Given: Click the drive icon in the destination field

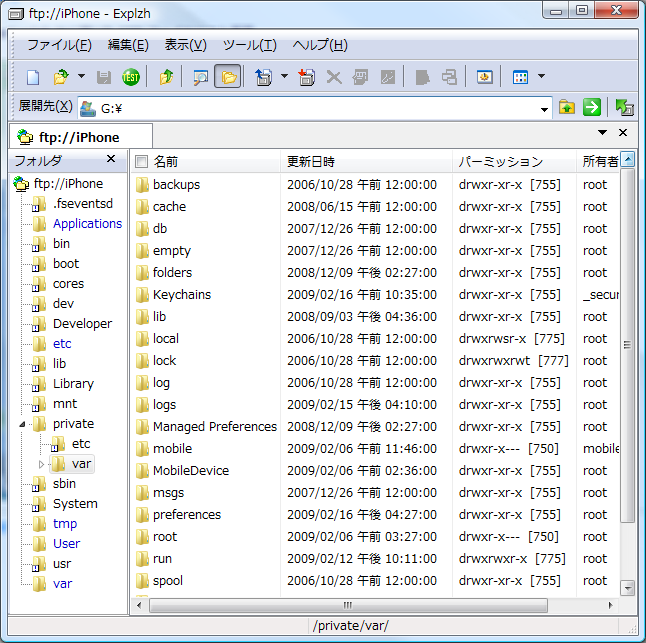Looking at the screenshot, I should pos(88,109).
